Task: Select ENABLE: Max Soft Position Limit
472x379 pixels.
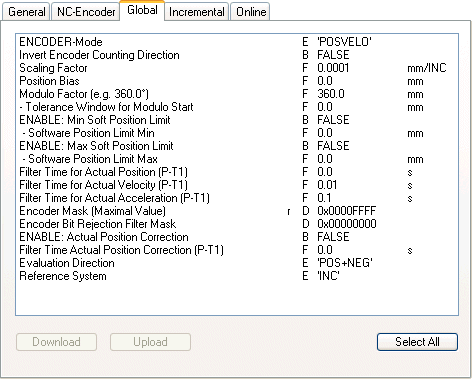Action: 237,146
